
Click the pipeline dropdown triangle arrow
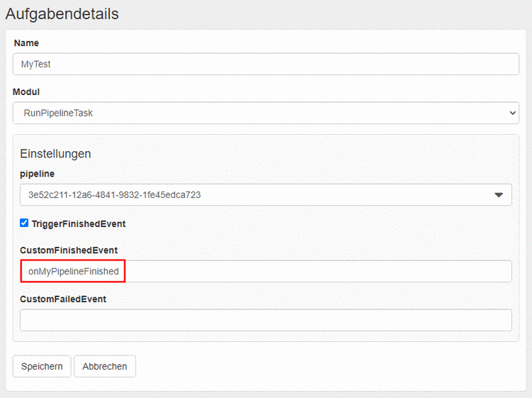click(498, 194)
